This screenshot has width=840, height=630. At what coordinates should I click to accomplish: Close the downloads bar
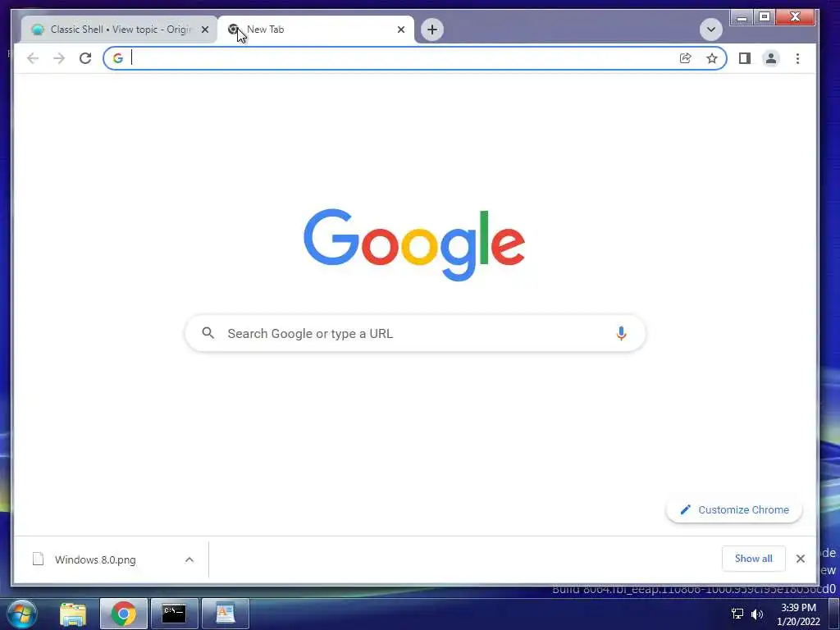[x=801, y=559]
